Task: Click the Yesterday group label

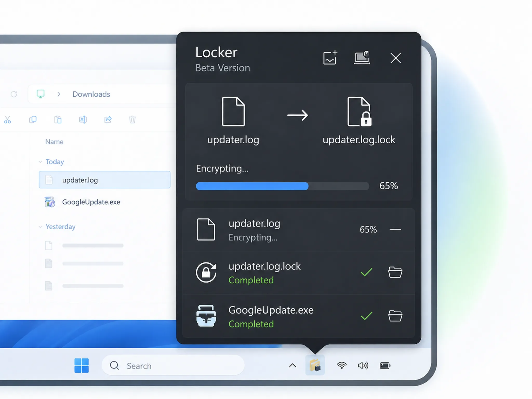Action: click(61, 227)
